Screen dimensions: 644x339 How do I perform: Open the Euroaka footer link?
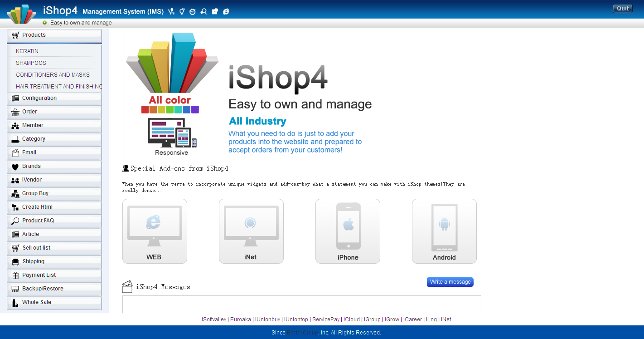tap(240, 319)
